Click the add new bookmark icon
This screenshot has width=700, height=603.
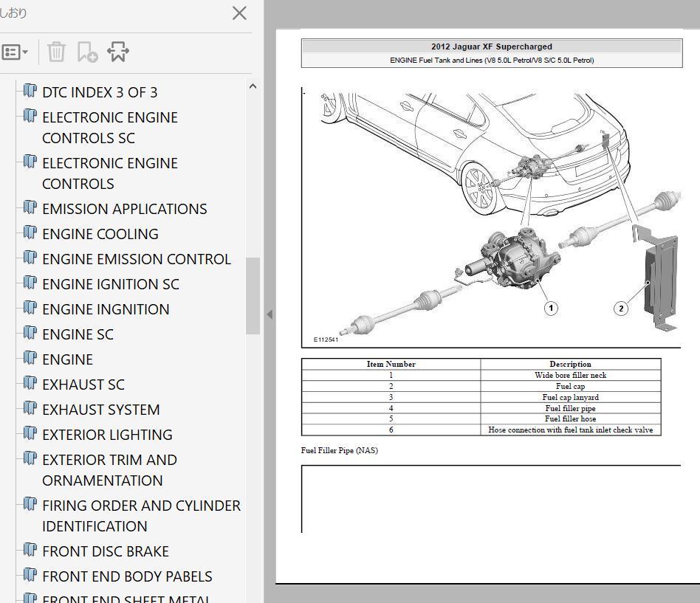click(x=87, y=52)
